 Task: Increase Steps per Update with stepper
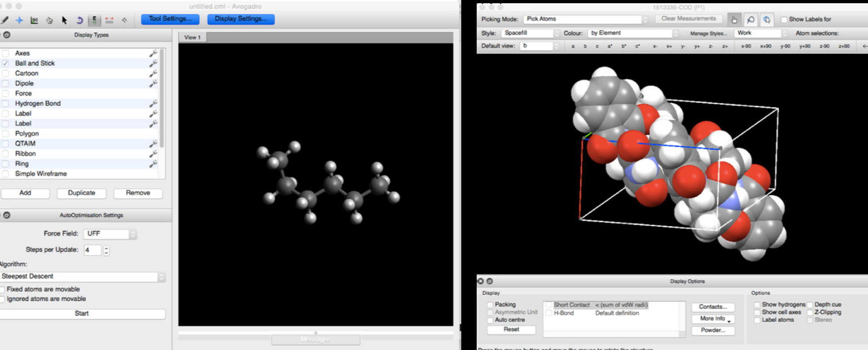(106, 248)
